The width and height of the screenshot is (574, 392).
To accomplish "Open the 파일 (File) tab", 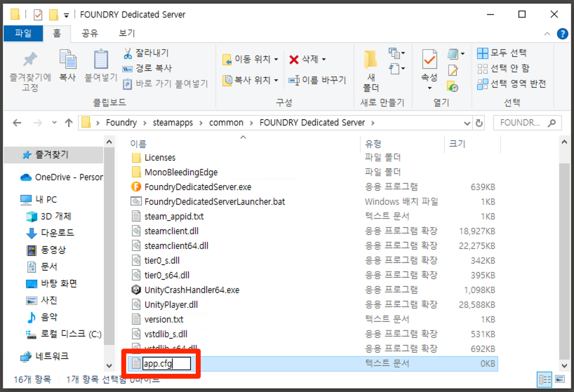I will pos(23,33).
